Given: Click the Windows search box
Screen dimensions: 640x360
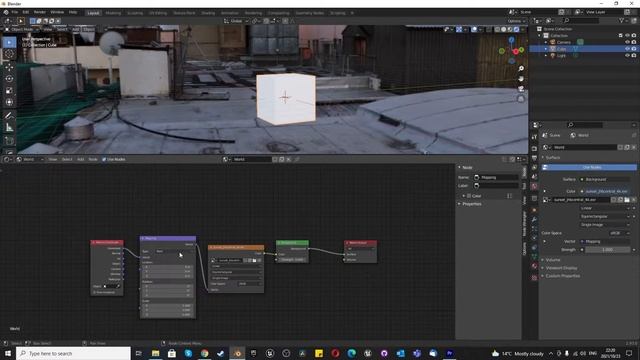Looking at the screenshot, I should tap(73, 353).
